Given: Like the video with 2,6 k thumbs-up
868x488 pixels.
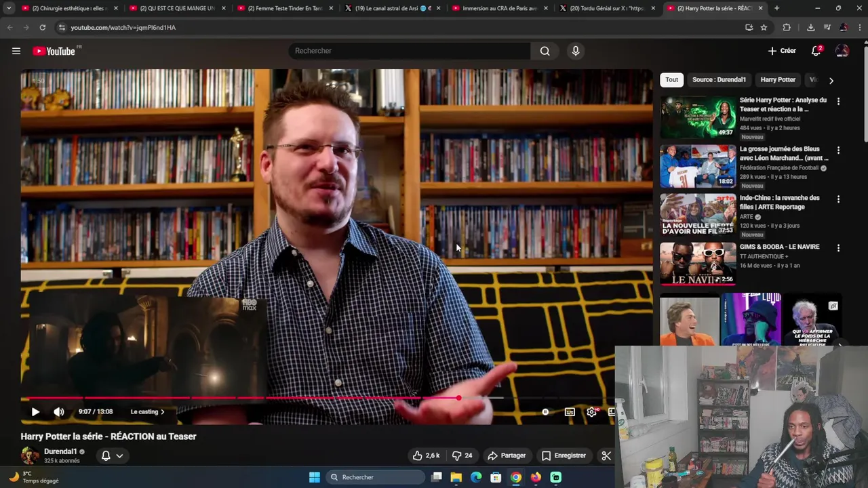Looking at the screenshot, I should pyautogui.click(x=426, y=455).
